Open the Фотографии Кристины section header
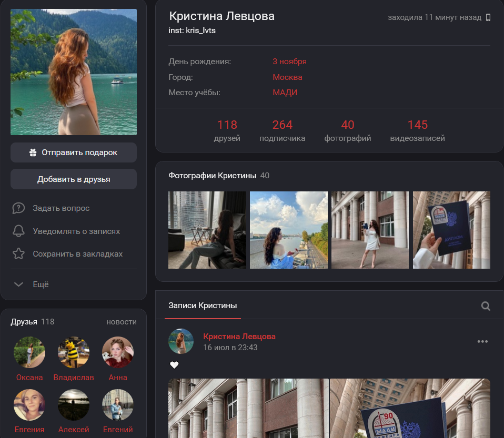Image resolution: width=504 pixels, height=438 pixels. [x=212, y=176]
